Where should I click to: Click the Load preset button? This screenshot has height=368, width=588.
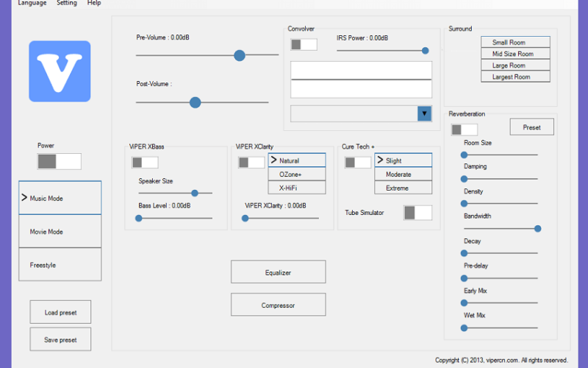pyautogui.click(x=60, y=312)
